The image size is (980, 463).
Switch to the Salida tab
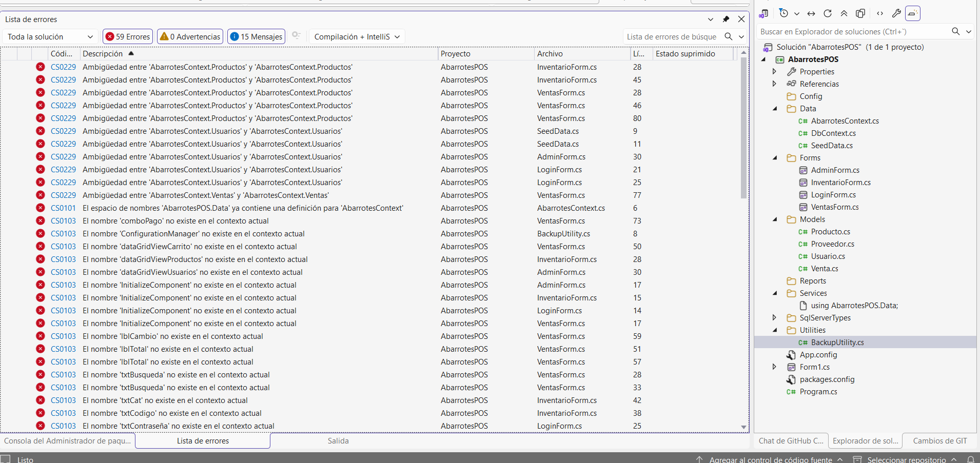point(338,441)
